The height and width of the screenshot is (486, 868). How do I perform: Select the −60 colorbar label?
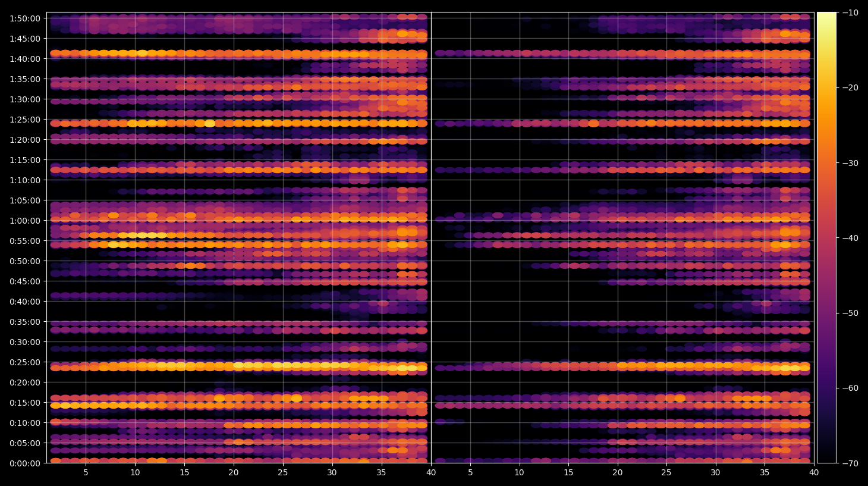coord(851,388)
